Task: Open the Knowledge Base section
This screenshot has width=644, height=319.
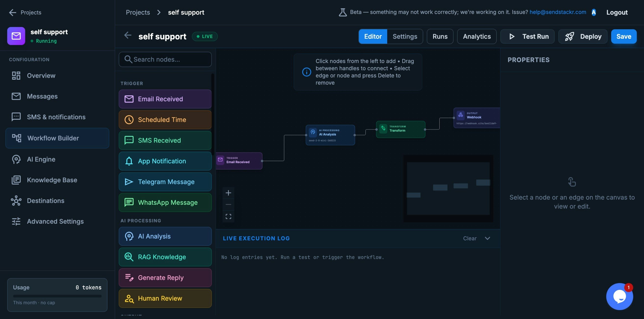Action: click(52, 180)
